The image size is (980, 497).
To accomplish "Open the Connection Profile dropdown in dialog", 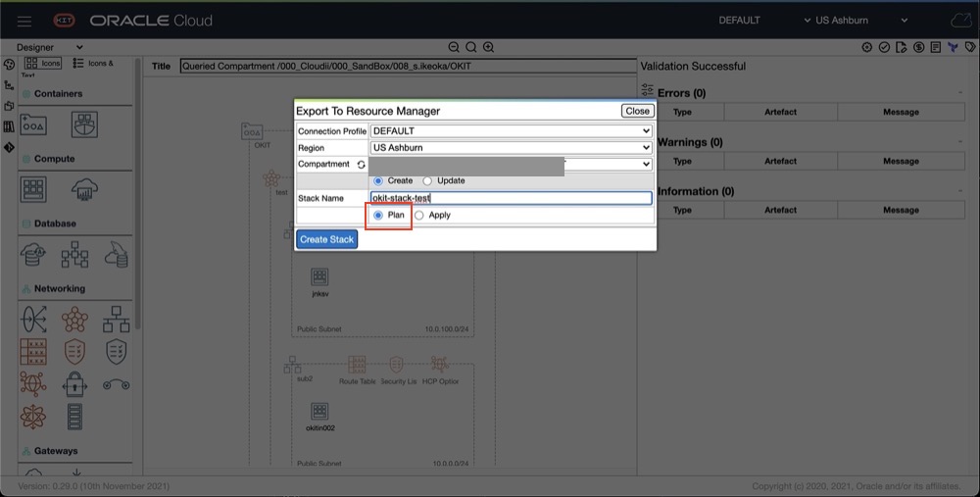I will click(512, 131).
